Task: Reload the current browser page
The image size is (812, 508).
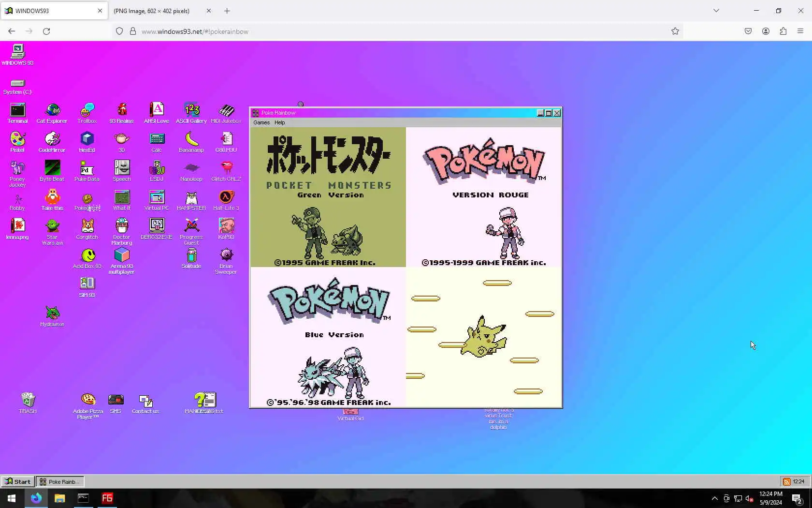Action: (x=46, y=31)
